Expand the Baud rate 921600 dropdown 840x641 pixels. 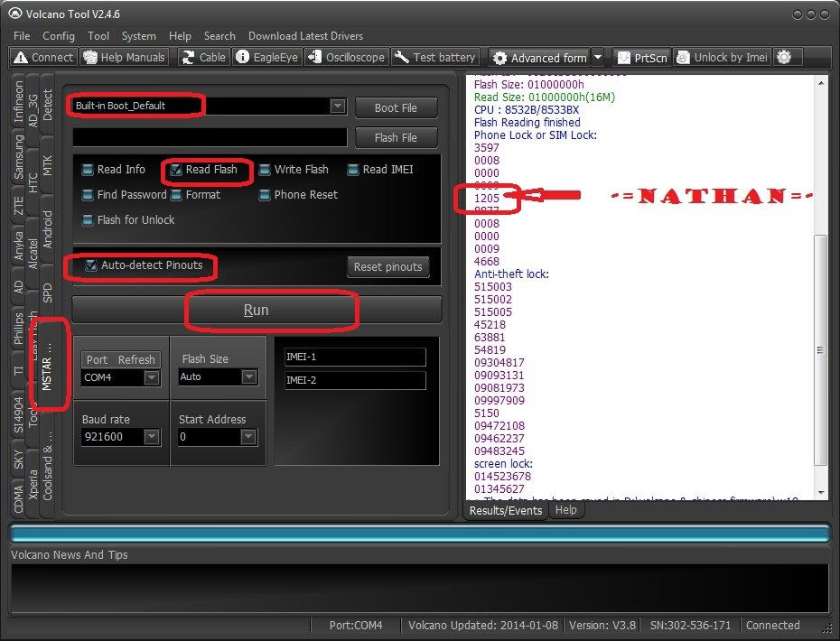pos(152,437)
